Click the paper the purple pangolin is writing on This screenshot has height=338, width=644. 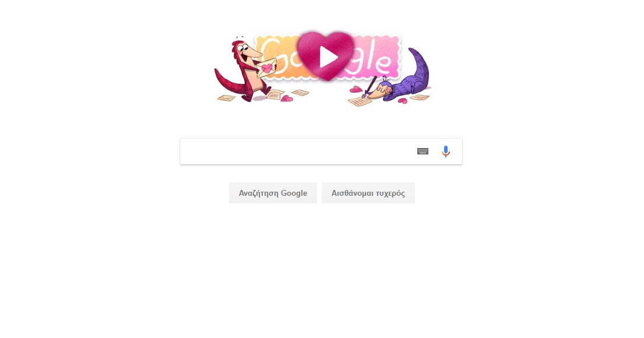[360, 101]
